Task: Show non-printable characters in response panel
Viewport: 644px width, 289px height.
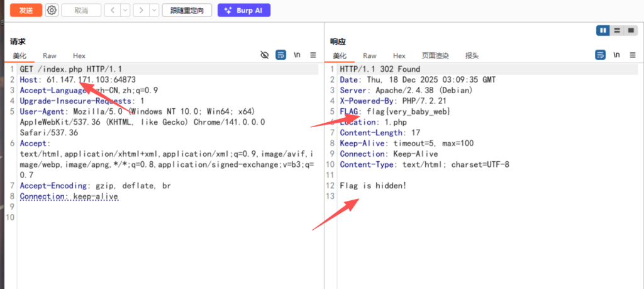Action: tap(616, 55)
